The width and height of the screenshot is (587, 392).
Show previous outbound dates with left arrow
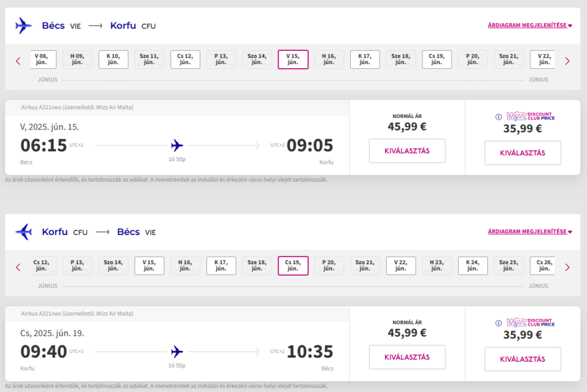coord(18,61)
